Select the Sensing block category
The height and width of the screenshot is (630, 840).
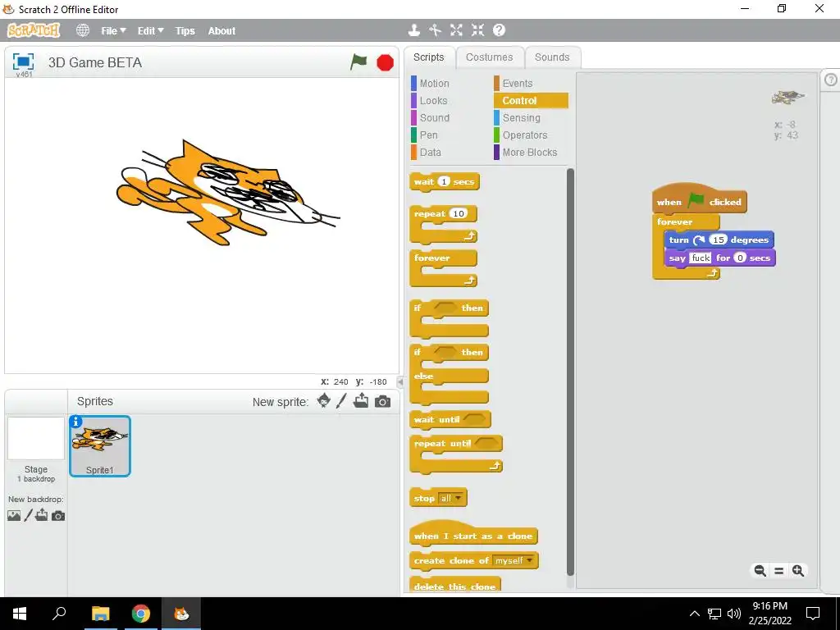tap(521, 118)
